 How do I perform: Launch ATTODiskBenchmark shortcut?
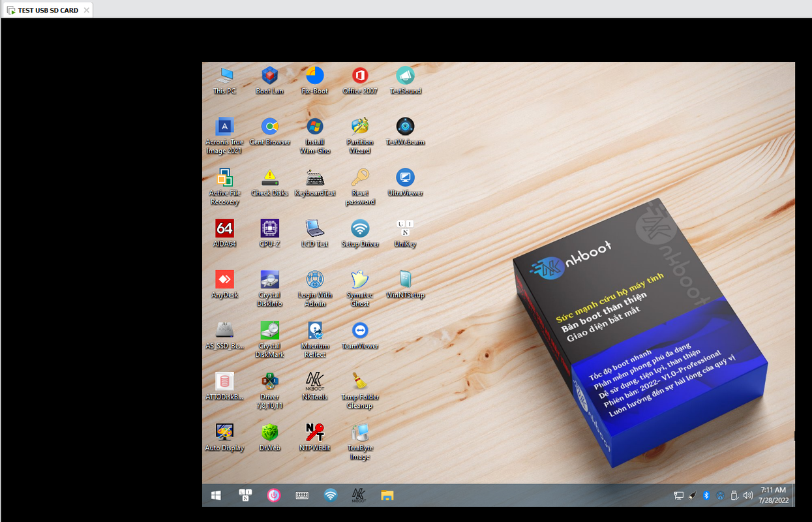click(x=224, y=386)
